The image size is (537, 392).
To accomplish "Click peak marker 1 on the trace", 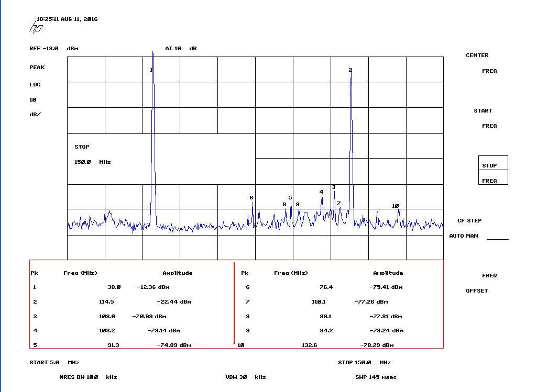I will 151,70.
